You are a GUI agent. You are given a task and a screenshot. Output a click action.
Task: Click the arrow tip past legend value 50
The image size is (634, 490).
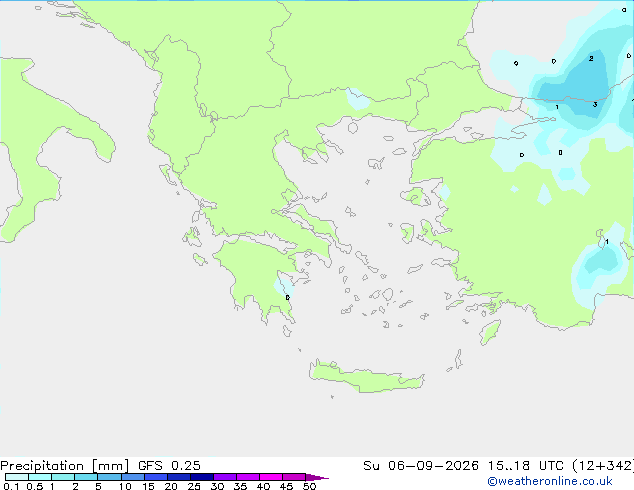pos(317,477)
